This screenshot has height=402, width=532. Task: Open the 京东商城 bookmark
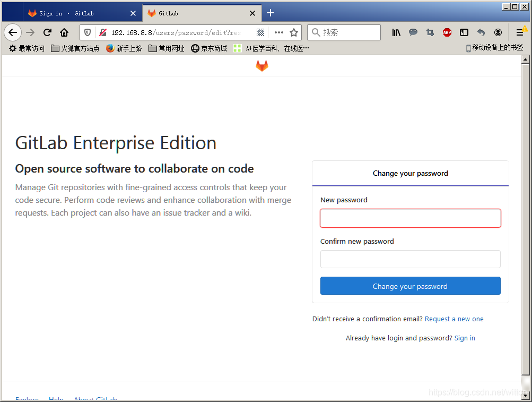click(x=209, y=49)
